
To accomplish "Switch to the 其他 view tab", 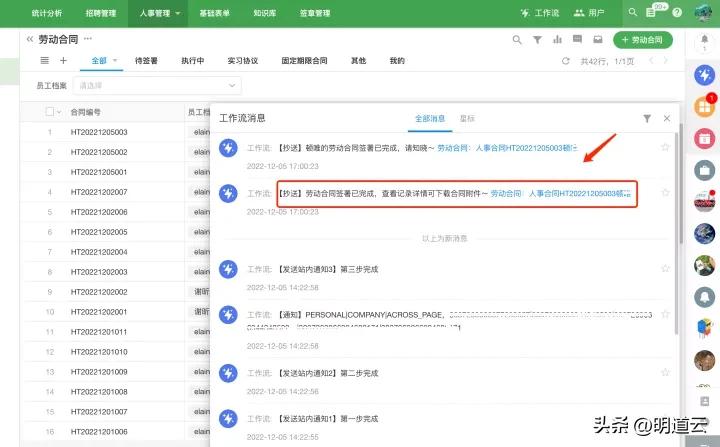I will 359,61.
